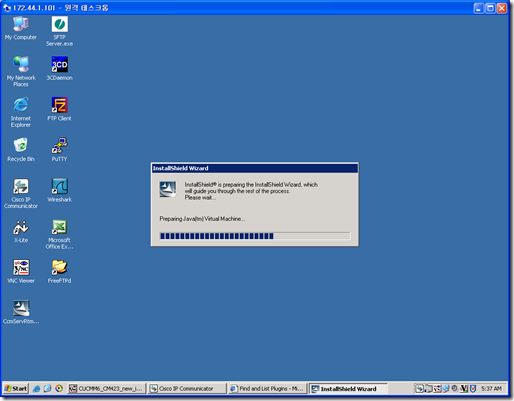Click the 'Preparing Java(tm) Virtual Machine...' text
This screenshot has width=514, height=401.
202,219
